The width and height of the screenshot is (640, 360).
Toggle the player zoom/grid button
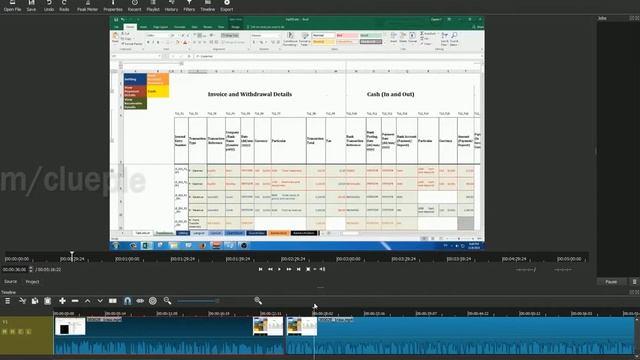309,269
